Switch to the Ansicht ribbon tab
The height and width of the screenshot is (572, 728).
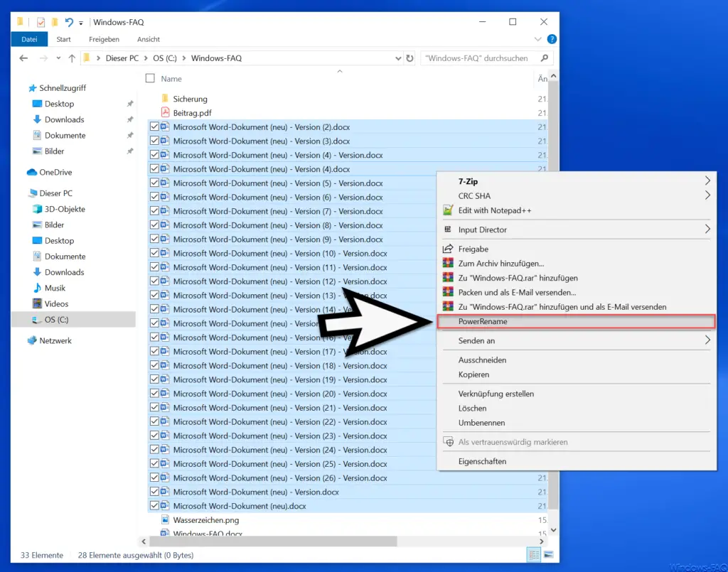click(149, 39)
